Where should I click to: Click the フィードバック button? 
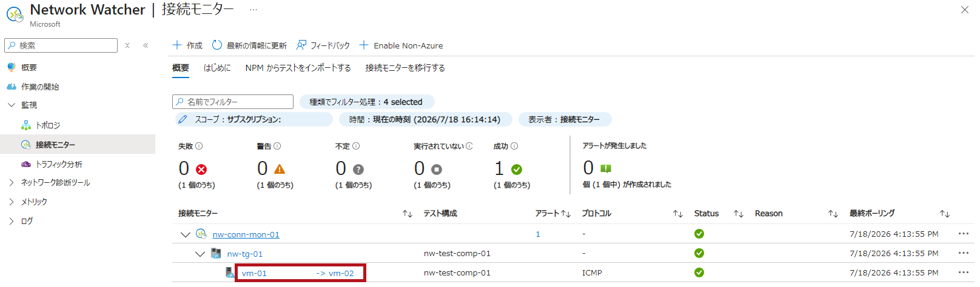(323, 45)
